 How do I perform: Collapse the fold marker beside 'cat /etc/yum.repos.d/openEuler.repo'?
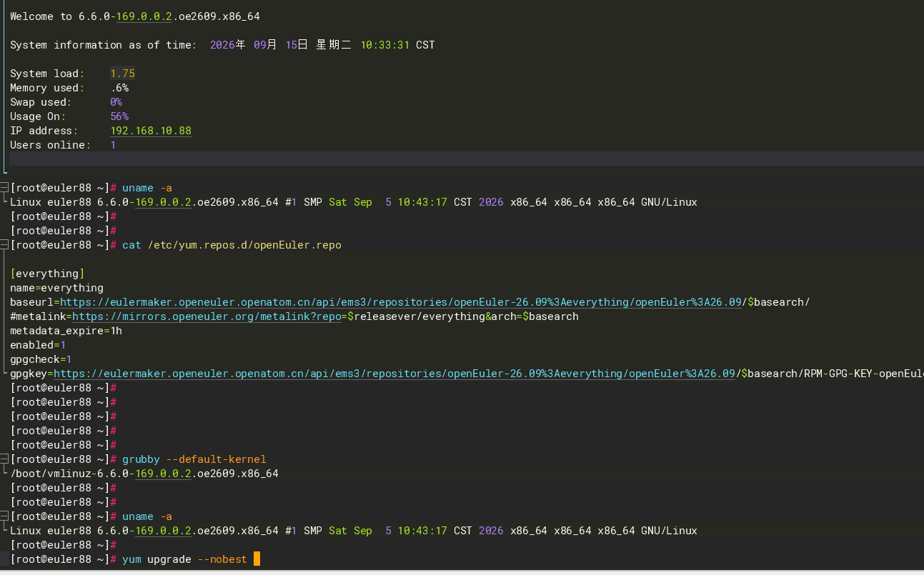point(4,245)
